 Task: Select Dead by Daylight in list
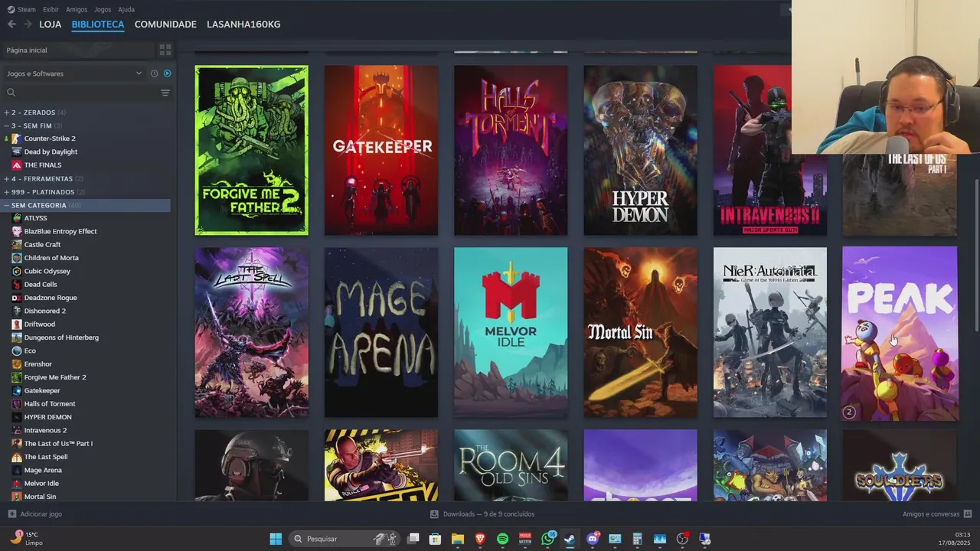pyautogui.click(x=51, y=152)
